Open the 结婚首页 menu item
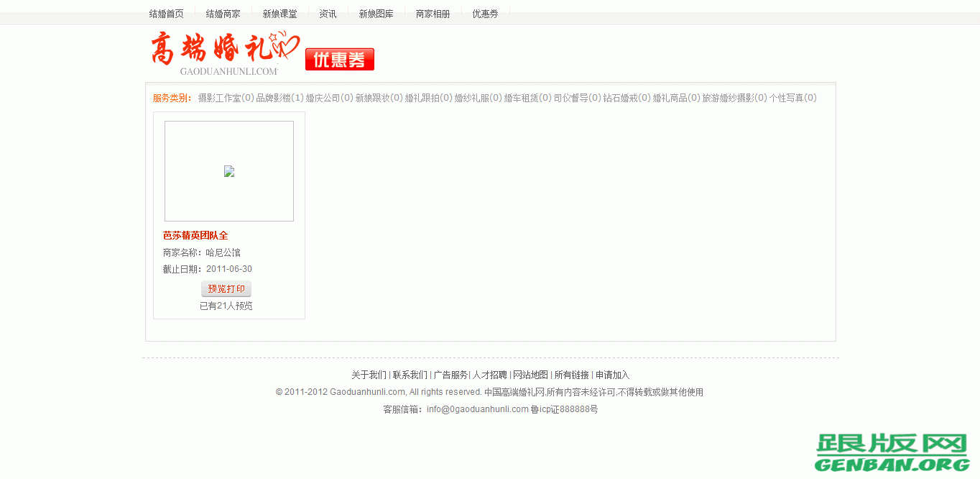980x479 pixels. [166, 13]
